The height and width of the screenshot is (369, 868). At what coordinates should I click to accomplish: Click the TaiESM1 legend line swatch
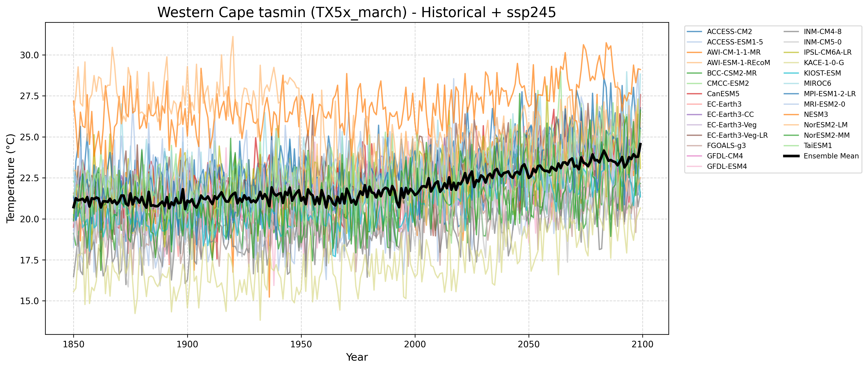792,146
